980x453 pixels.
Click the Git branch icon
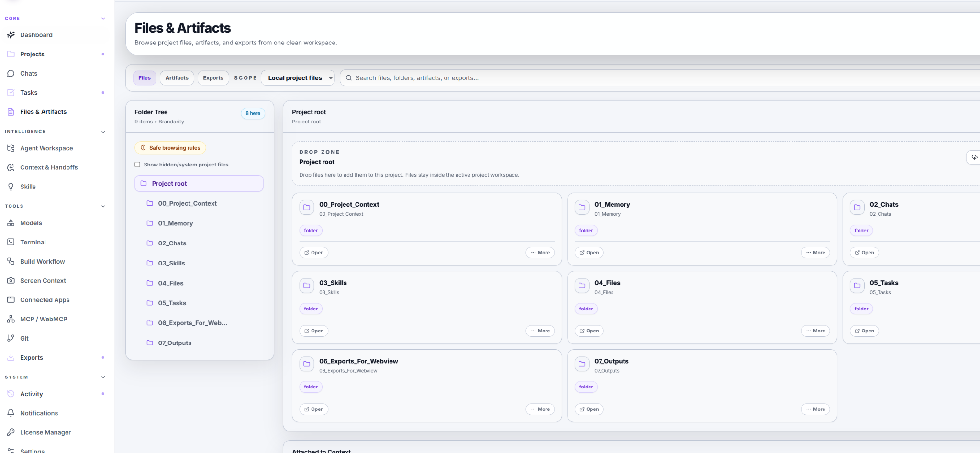pyautogui.click(x=11, y=338)
